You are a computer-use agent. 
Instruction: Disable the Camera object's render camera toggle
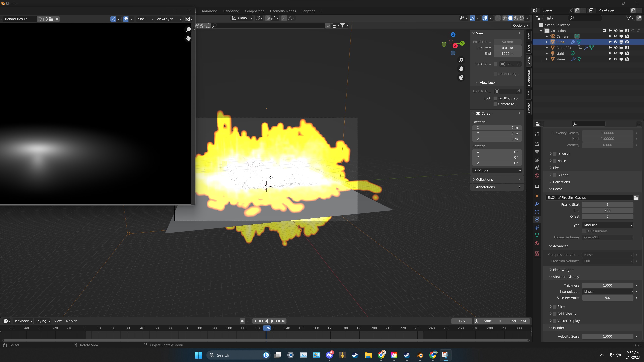pos(627,36)
